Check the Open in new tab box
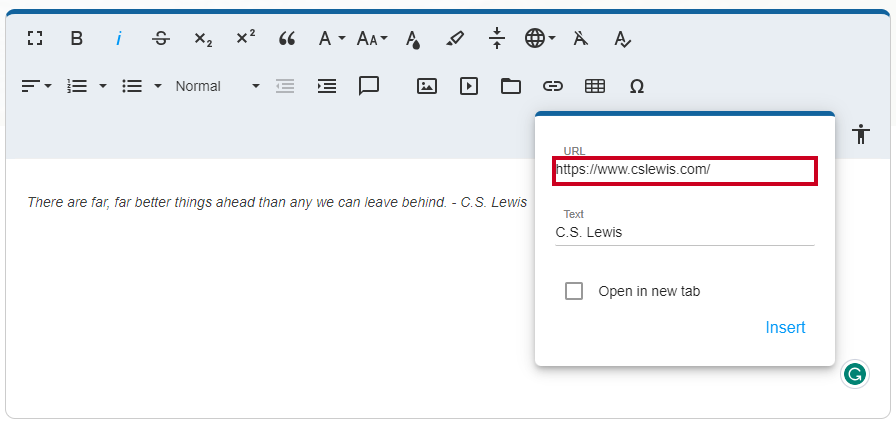Screen dimensions: 896x424 pyautogui.click(x=574, y=291)
